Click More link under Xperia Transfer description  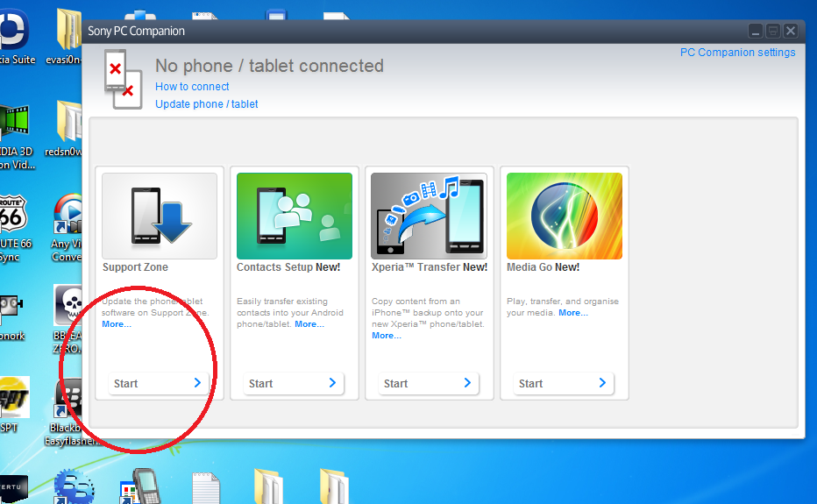[386, 336]
